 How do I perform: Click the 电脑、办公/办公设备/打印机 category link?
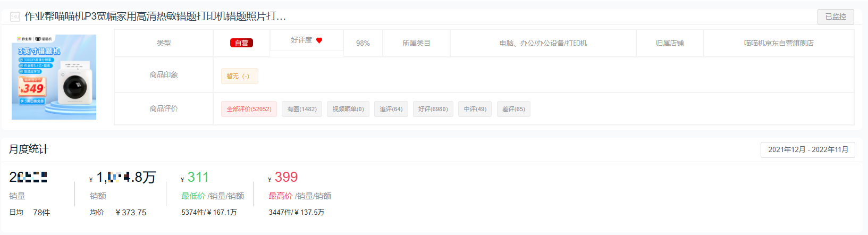coord(543,43)
